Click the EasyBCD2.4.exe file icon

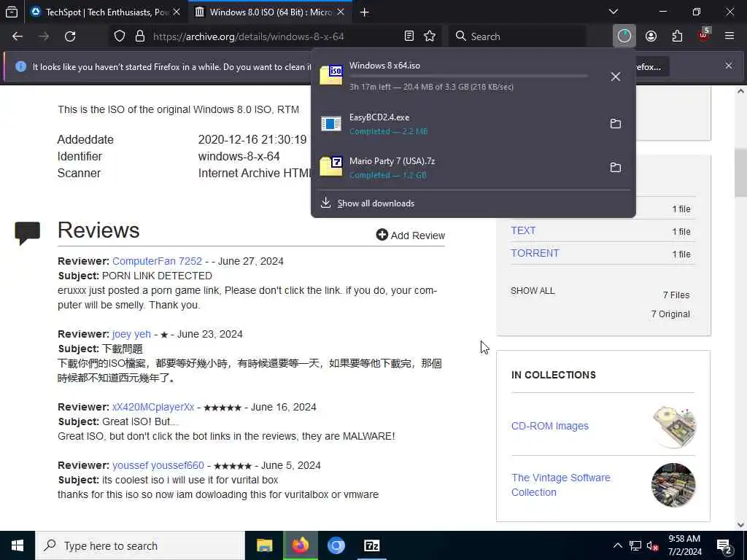331,124
